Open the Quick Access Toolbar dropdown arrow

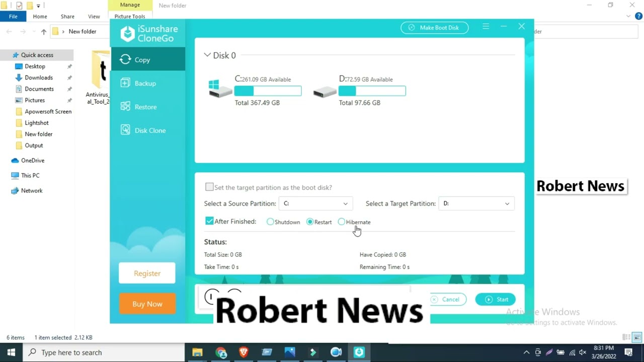[38, 6]
